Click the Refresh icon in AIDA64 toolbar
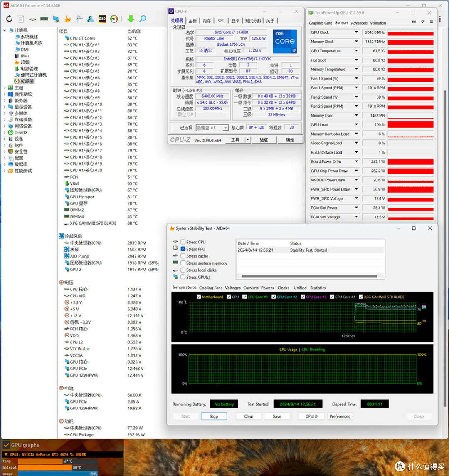The height and width of the screenshot is (476, 449). tap(10, 19)
